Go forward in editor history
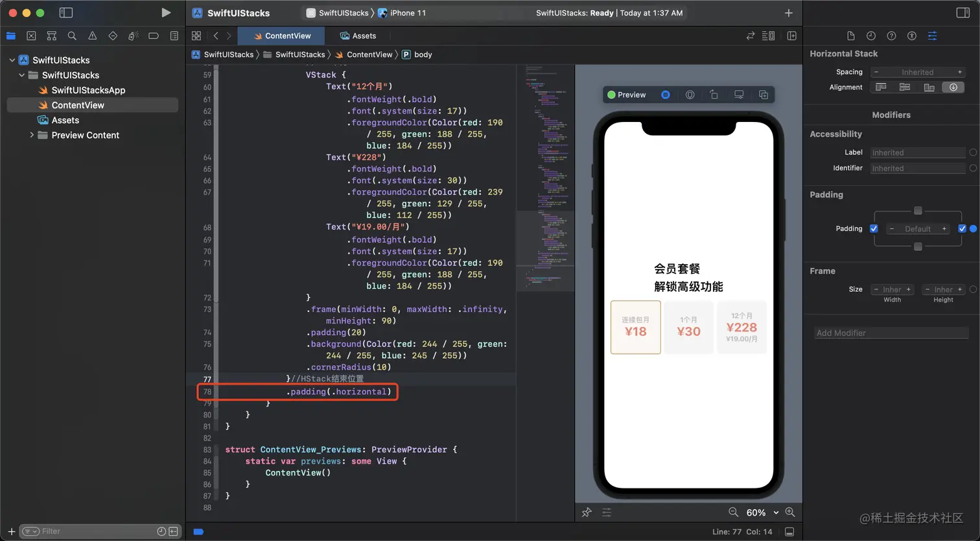980x541 pixels. coord(229,36)
